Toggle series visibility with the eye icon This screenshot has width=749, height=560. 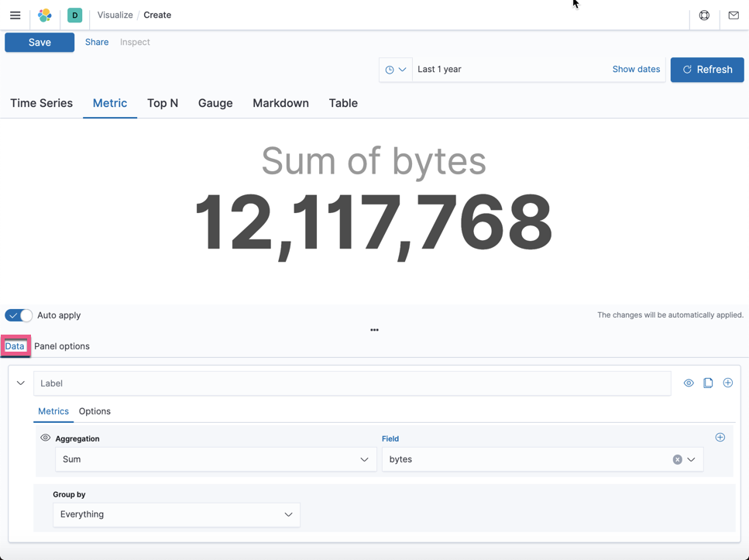pos(688,382)
